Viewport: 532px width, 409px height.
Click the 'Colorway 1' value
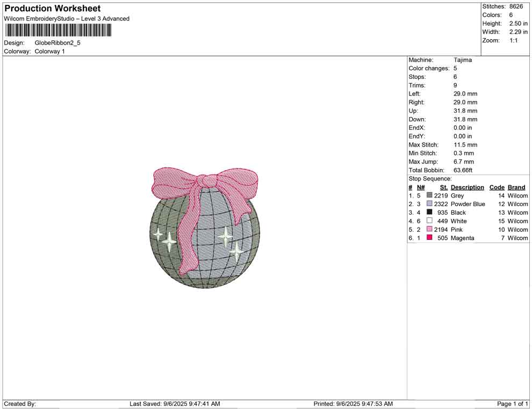tap(49, 52)
